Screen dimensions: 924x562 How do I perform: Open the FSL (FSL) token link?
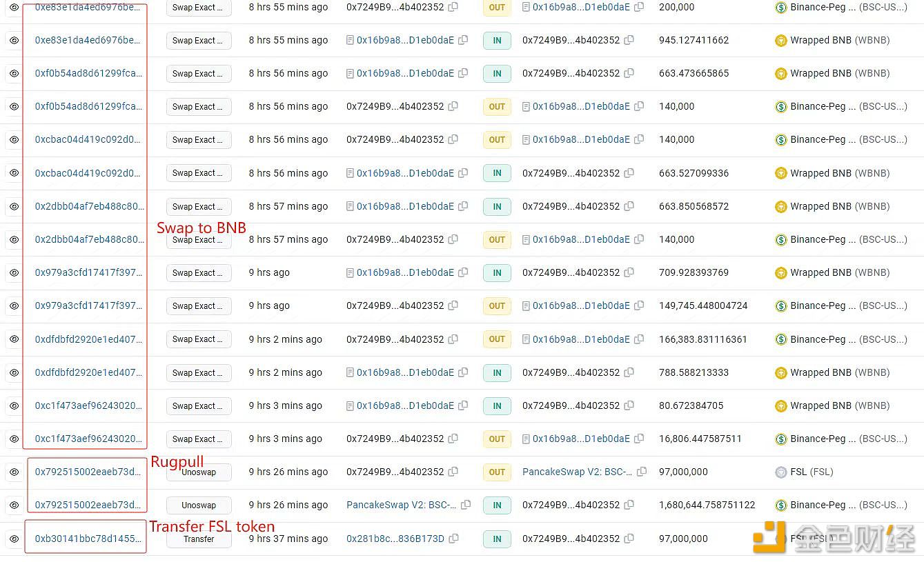point(812,472)
